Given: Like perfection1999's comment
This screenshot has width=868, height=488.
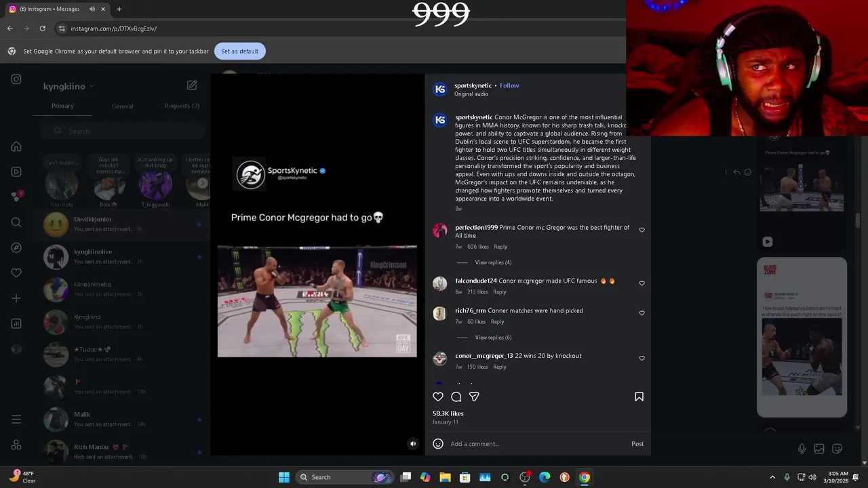Looking at the screenshot, I should pyautogui.click(x=642, y=230).
